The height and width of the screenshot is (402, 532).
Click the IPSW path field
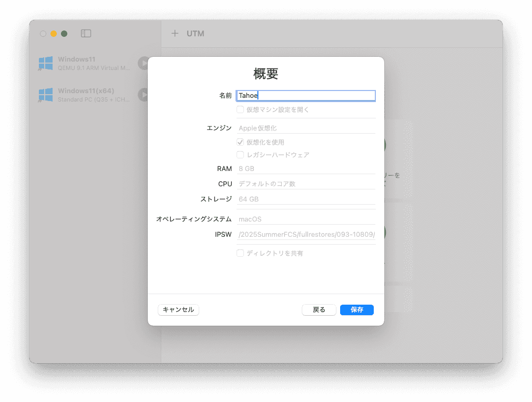pyautogui.click(x=306, y=234)
